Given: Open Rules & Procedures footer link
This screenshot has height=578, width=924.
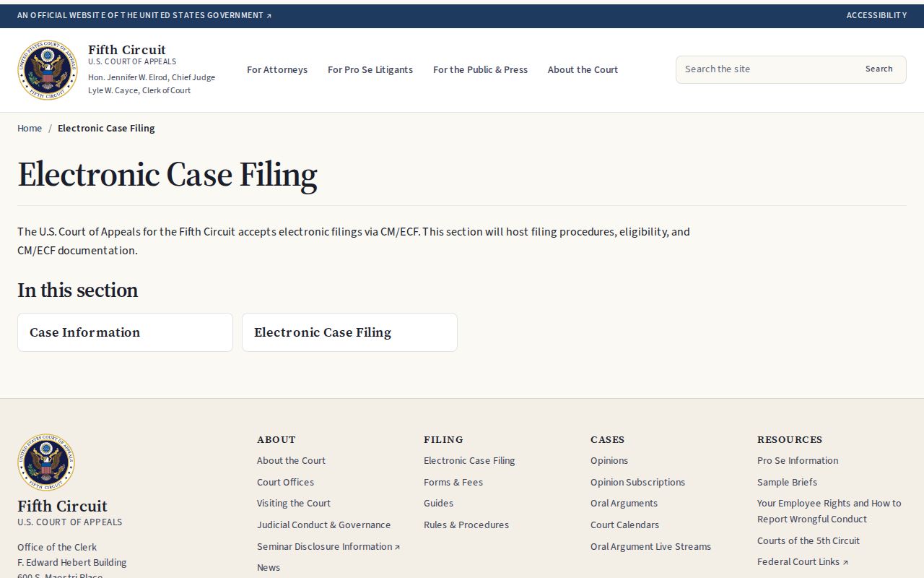Looking at the screenshot, I should coord(466,525).
